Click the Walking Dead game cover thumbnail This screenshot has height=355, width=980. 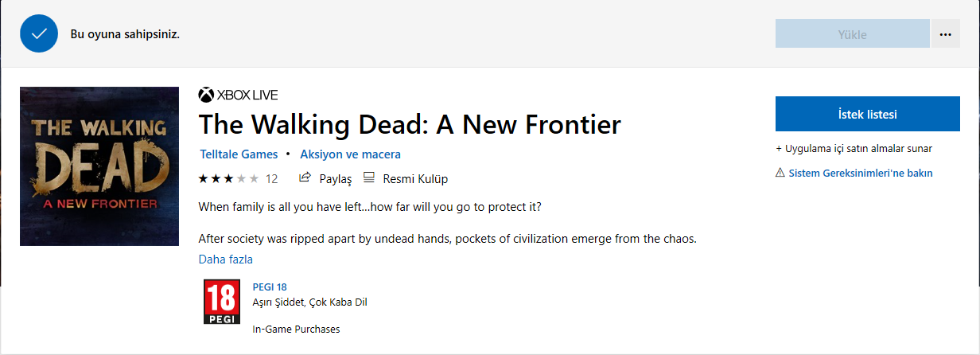pos(99,166)
